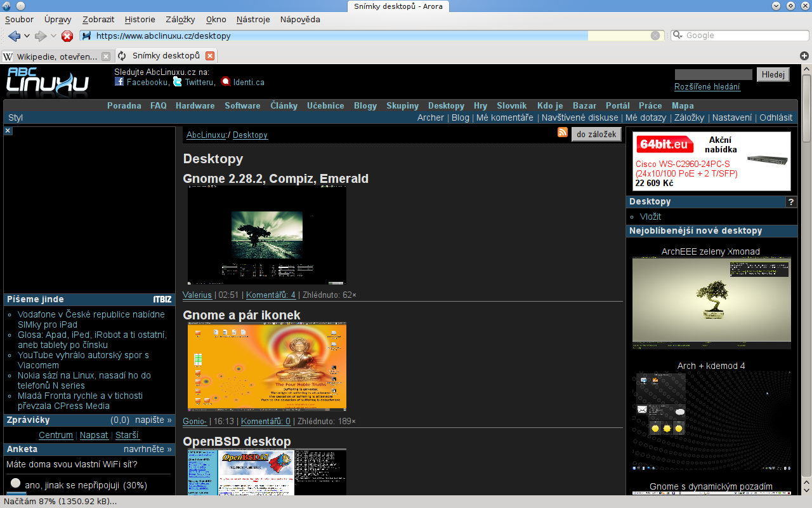
Task: Open the Rozšířené hledání link
Action: 707,87
